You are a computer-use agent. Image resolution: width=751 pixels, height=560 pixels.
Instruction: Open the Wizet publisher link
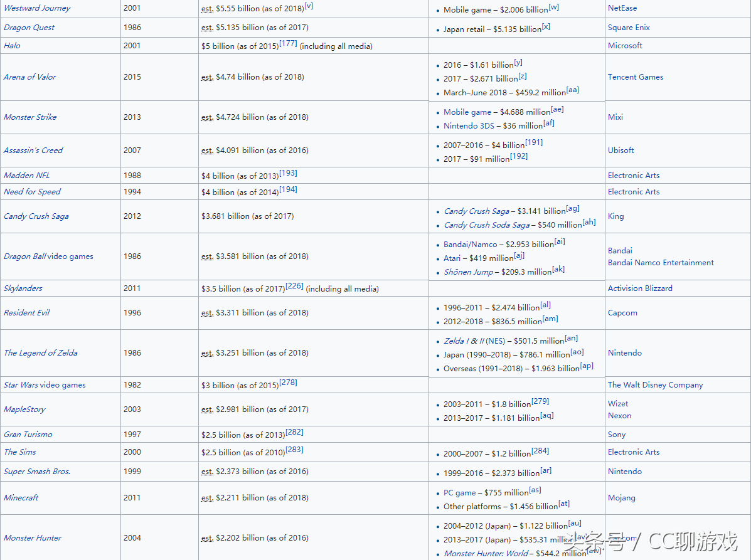click(618, 404)
